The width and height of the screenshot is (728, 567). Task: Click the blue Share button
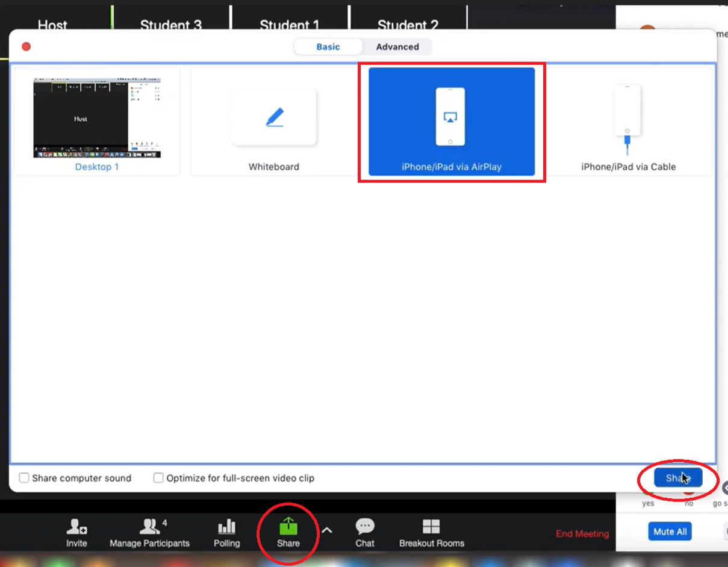pos(677,477)
